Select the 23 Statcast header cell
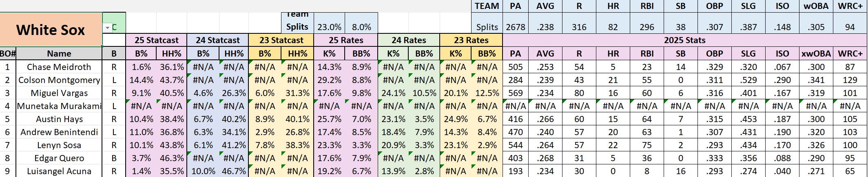 tap(281, 40)
